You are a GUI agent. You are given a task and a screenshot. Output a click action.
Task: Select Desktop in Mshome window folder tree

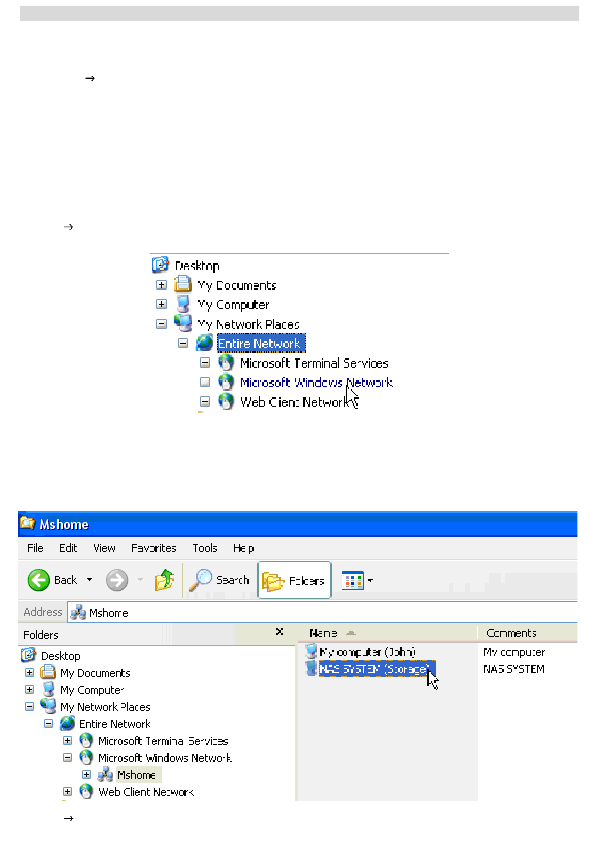tap(61, 656)
